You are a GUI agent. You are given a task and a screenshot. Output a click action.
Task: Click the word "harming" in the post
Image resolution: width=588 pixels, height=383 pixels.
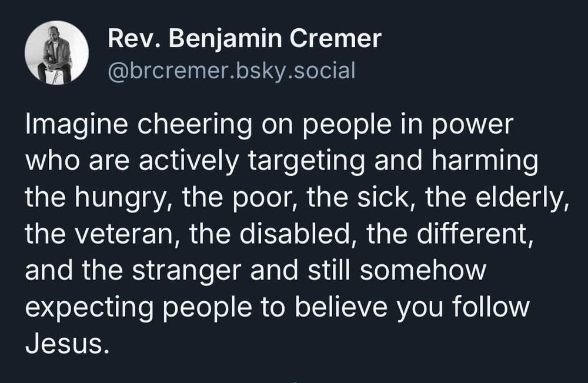tap(485, 162)
